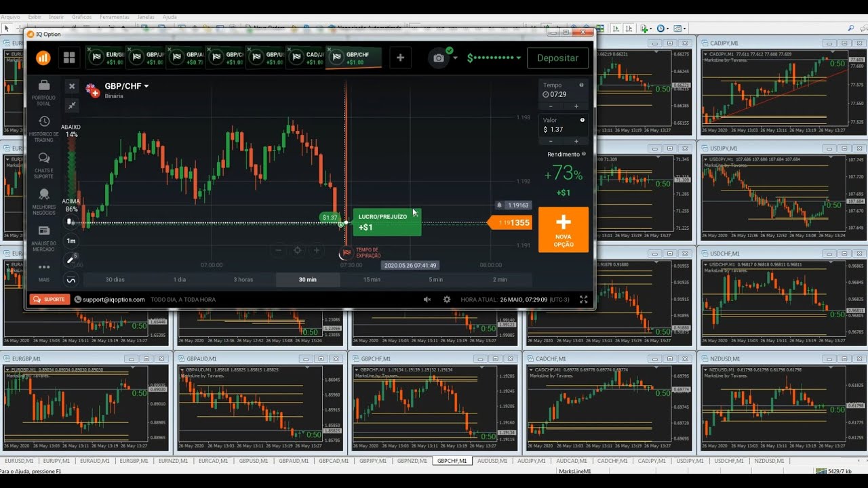Open NZDUSD,M1 tab in MetaTrader bottom bar
This screenshot has width=868, height=488.
pos(769,461)
